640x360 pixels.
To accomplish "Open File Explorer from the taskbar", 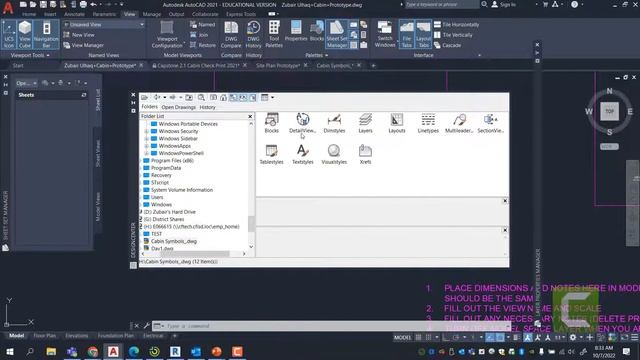I will (x=51, y=351).
